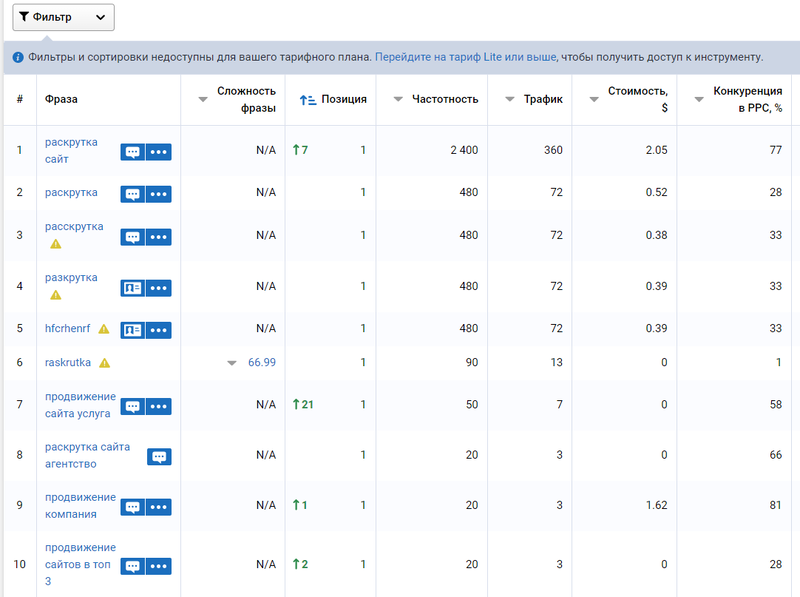Sort by Конкуренция в PPC column arrow

pos(699,100)
